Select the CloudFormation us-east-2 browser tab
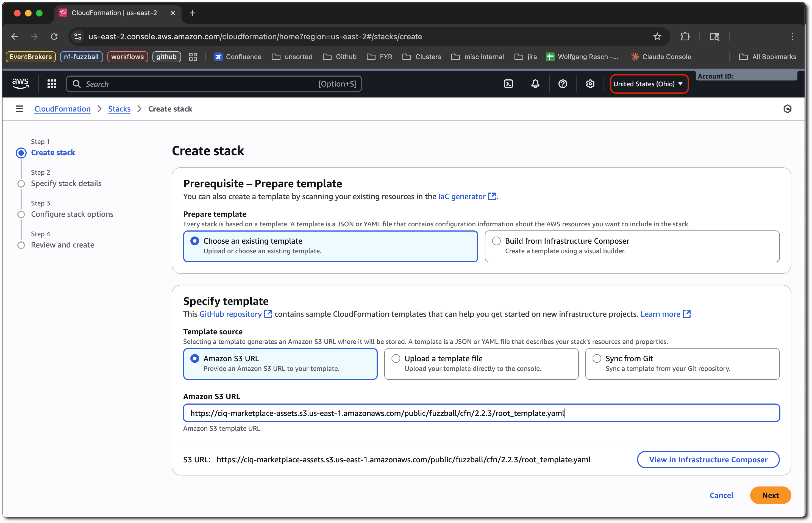The image size is (812, 523). point(117,13)
